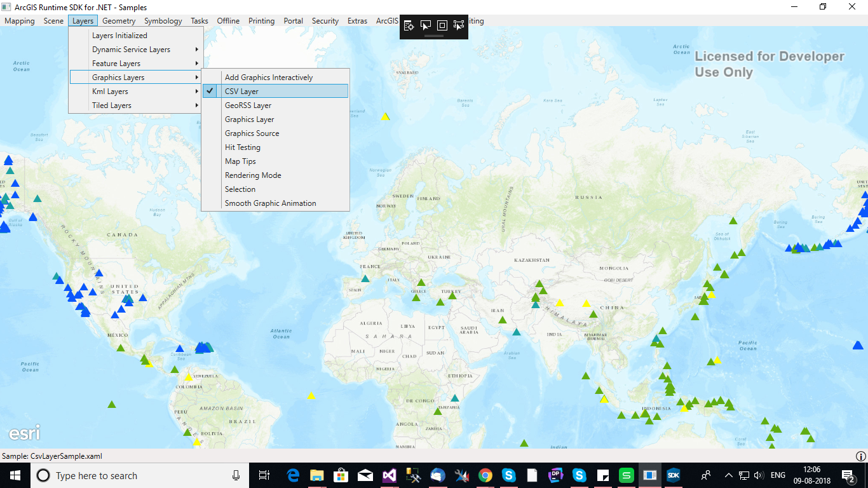Open Microsoft Edge from the taskbar
The height and width of the screenshot is (488, 868).
coord(293,475)
